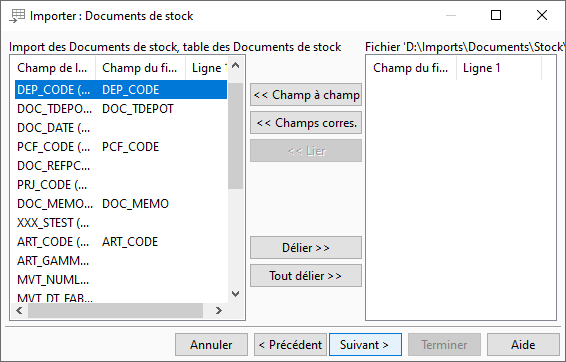Click the horizontal scroll right arrow

(218, 310)
